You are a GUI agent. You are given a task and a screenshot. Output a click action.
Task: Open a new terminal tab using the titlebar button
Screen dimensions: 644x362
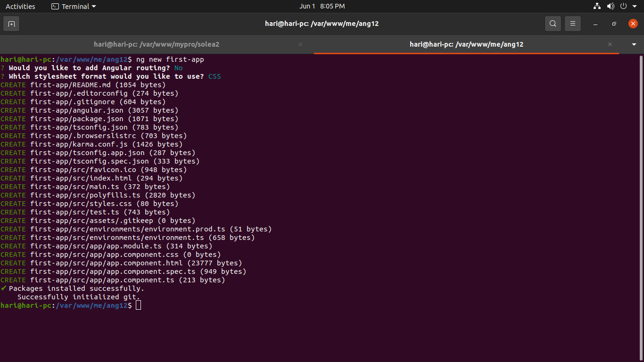(x=11, y=24)
